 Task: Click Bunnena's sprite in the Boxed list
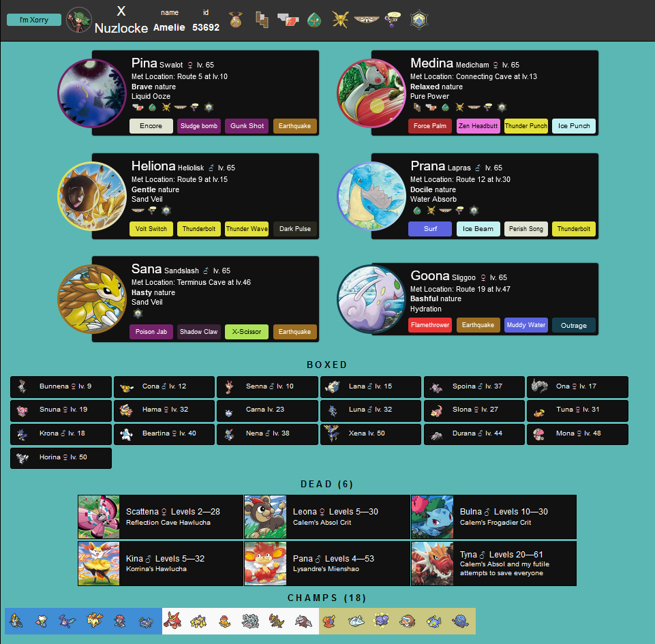coord(22,386)
